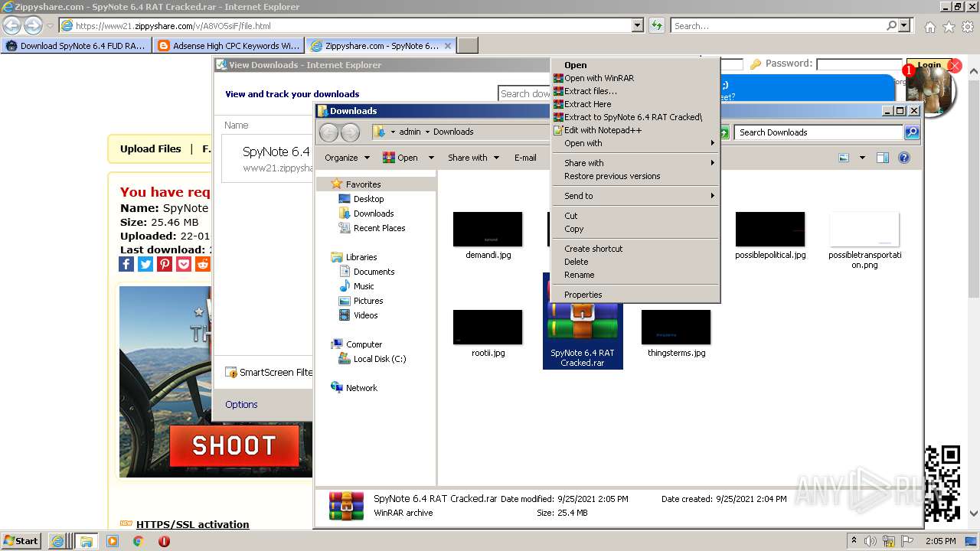Click E-mail in Explorer toolbar
Image resolution: width=980 pixels, height=551 pixels.
[525, 158]
